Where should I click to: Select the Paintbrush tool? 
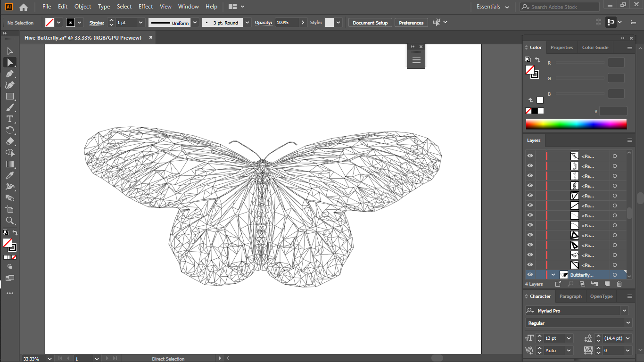click(x=10, y=107)
